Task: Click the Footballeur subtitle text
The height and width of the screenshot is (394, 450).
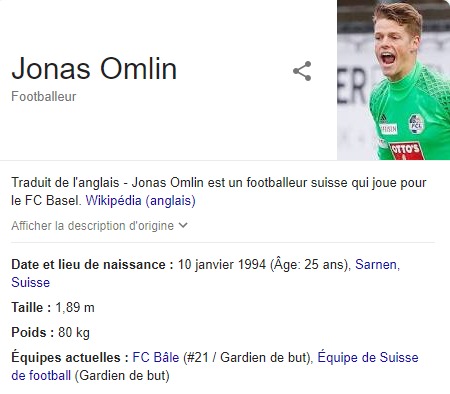Action: pyautogui.click(x=44, y=96)
